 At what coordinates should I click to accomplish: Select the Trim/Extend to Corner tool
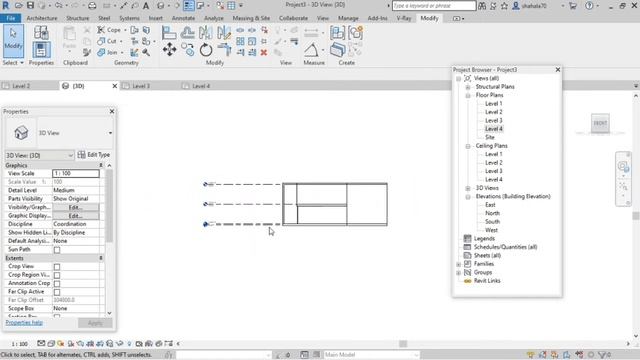coord(224,50)
